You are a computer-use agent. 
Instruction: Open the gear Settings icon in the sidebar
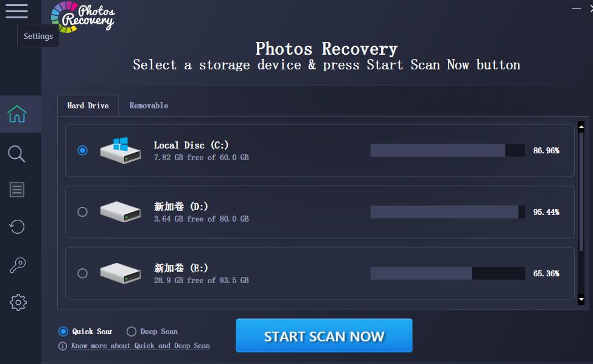coord(18,303)
